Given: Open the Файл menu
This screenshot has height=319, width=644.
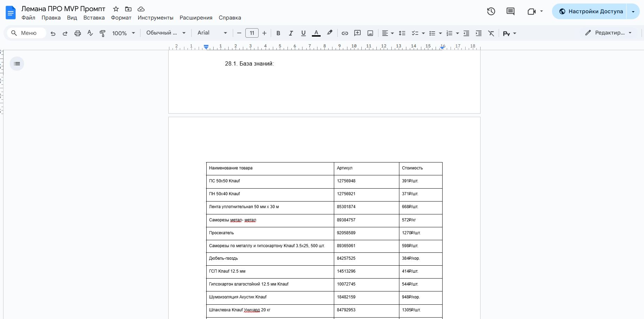Looking at the screenshot, I should click(28, 18).
